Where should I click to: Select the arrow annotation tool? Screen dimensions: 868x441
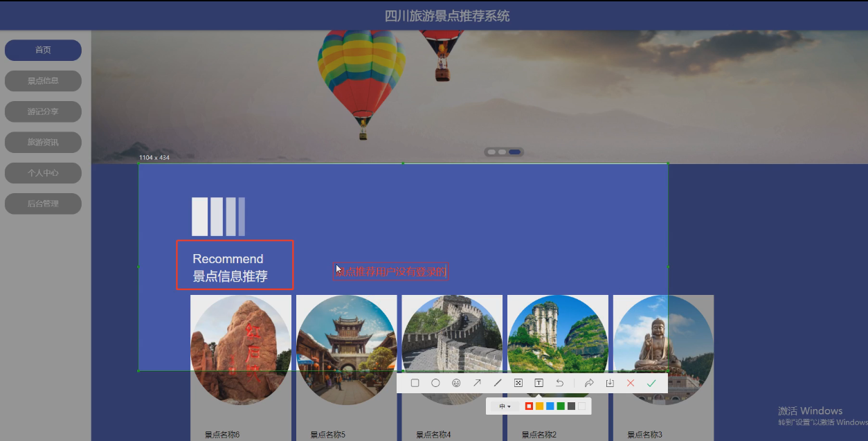pos(477,383)
